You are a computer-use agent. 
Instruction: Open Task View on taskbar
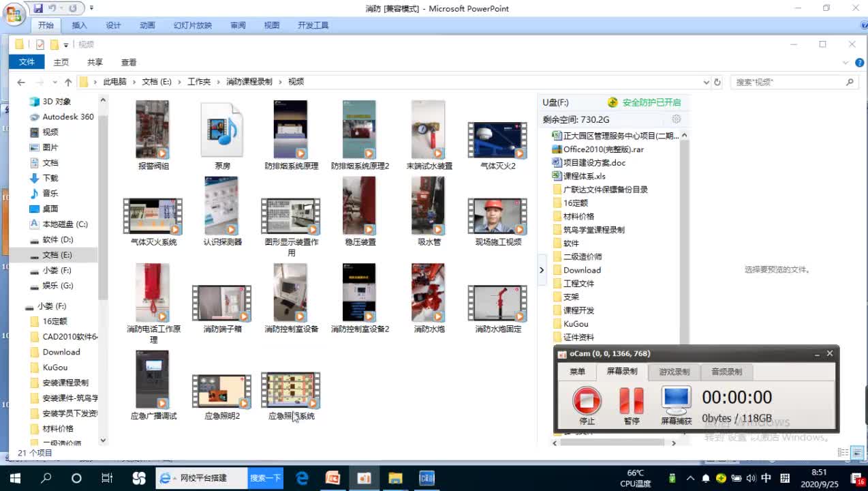pyautogui.click(x=107, y=478)
